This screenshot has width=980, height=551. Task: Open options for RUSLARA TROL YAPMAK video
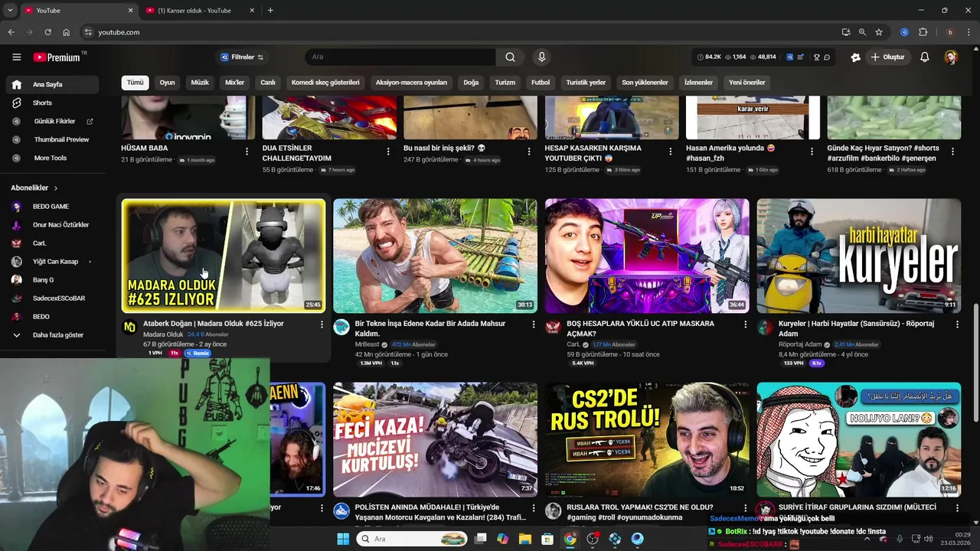coord(745,508)
